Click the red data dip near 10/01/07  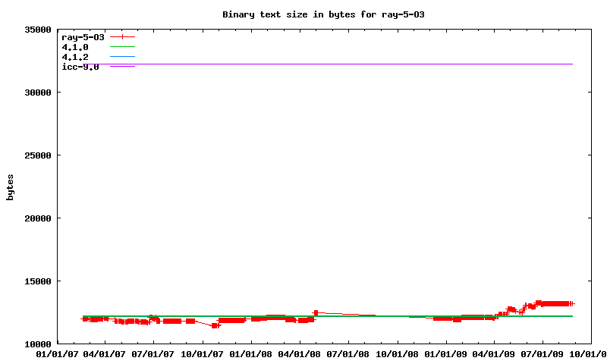(x=215, y=325)
